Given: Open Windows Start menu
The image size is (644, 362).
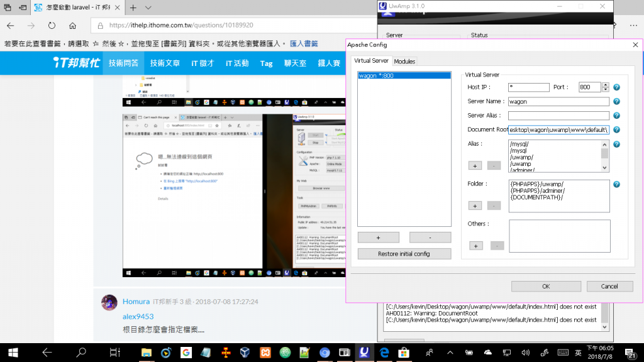Looking at the screenshot, I should (x=13, y=353).
